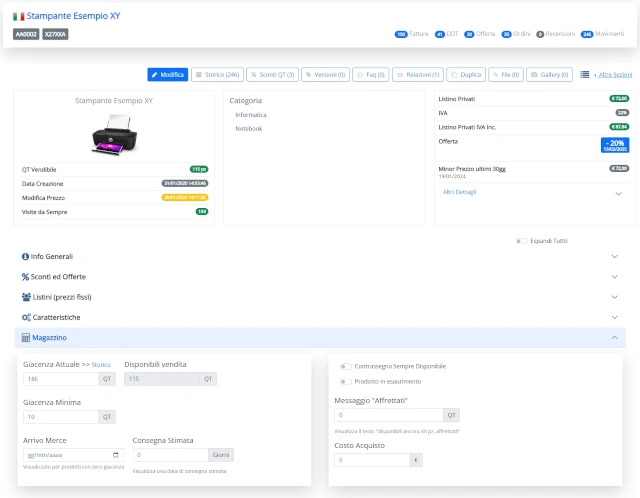The image size is (640, 498).
Task: Collapse the Magazzino section chevron
Action: pos(614,338)
